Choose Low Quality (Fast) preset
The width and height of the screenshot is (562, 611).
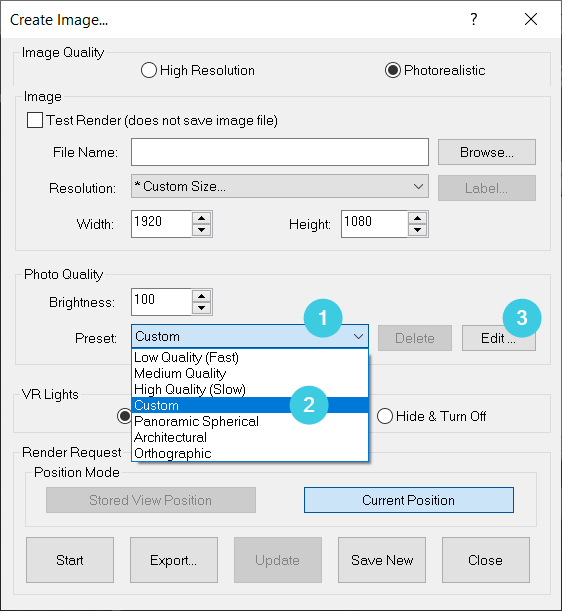point(250,357)
